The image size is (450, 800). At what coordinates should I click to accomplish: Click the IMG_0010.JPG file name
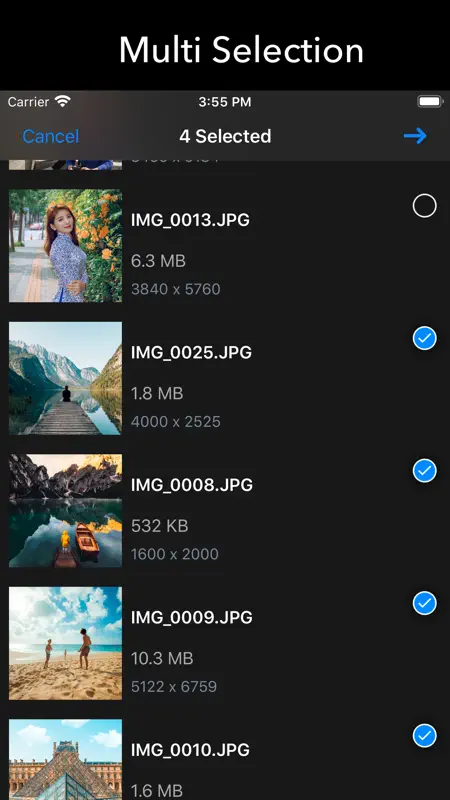click(190, 750)
